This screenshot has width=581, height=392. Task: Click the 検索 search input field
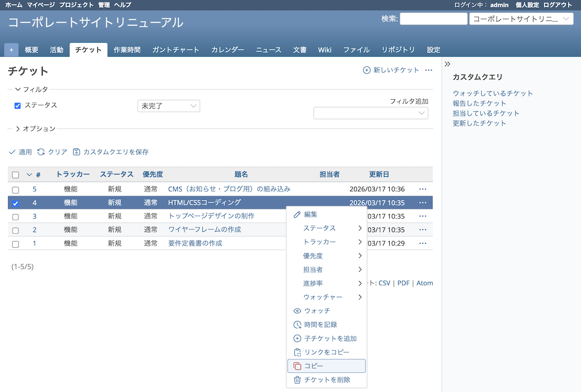coord(433,19)
